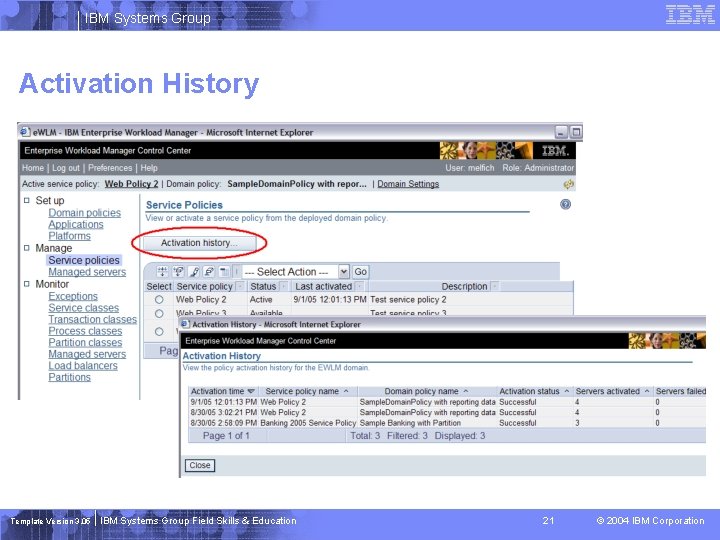Click the 9/1/05 12:01:13 PM activation history row
Image resolution: width=720 pixels, height=540 pixels.
click(x=447, y=402)
